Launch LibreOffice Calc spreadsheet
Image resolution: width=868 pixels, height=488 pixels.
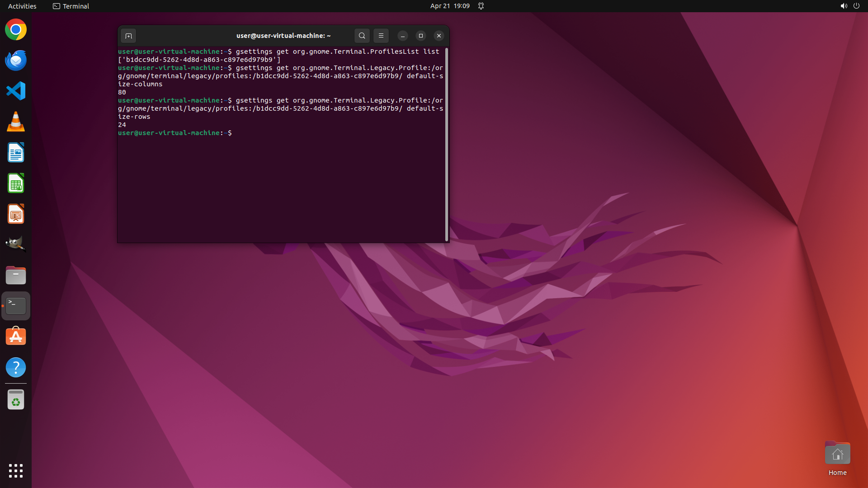coord(16,183)
